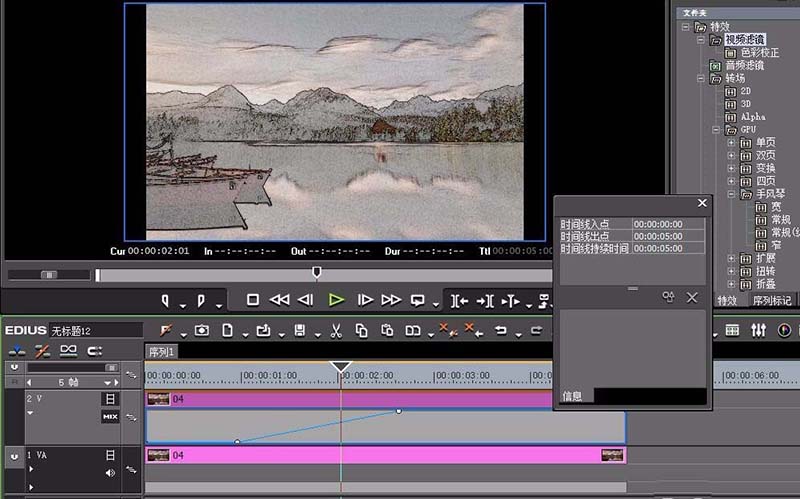This screenshot has height=499, width=800.
Task: Click the Ripple Delete icon
Action: coord(448,331)
